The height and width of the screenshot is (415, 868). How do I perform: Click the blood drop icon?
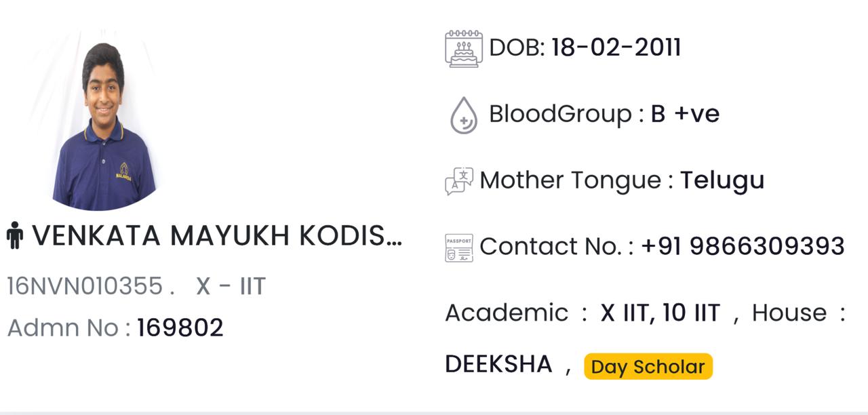464,115
